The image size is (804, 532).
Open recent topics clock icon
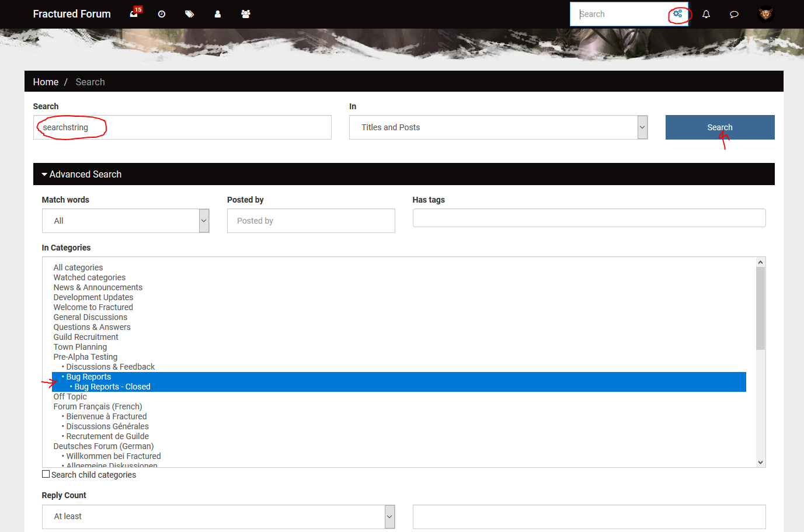pyautogui.click(x=162, y=14)
